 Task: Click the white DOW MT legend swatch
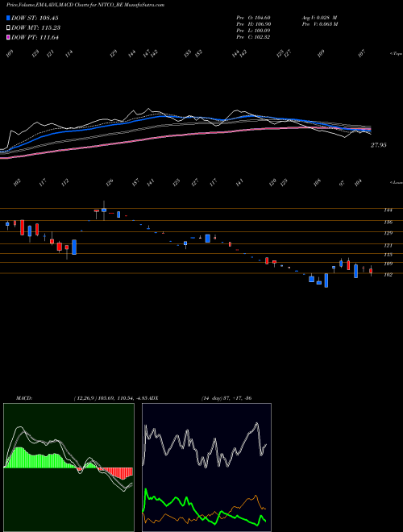pyautogui.click(x=8, y=27)
